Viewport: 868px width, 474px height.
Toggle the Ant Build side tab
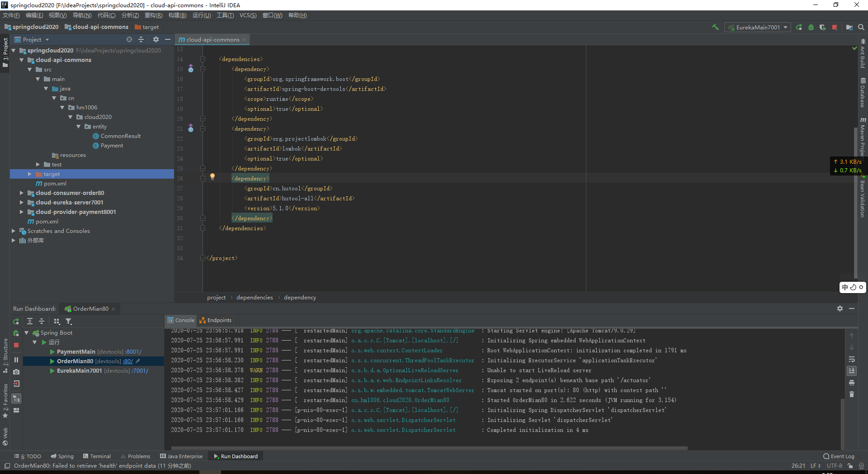pyautogui.click(x=863, y=53)
